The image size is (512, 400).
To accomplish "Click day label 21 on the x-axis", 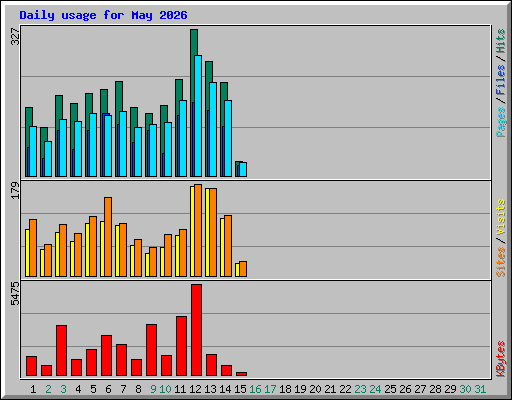I will (x=330, y=389).
